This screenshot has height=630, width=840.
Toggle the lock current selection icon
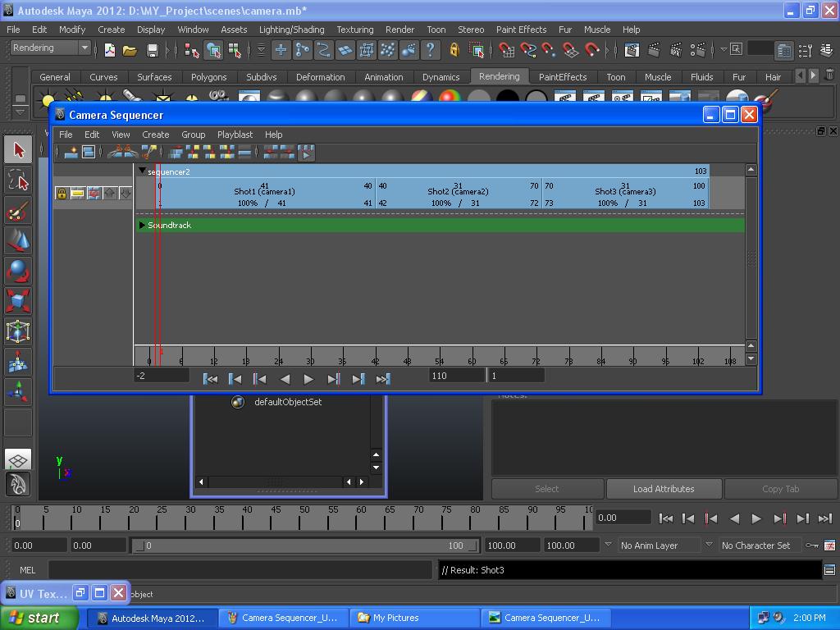[454, 50]
